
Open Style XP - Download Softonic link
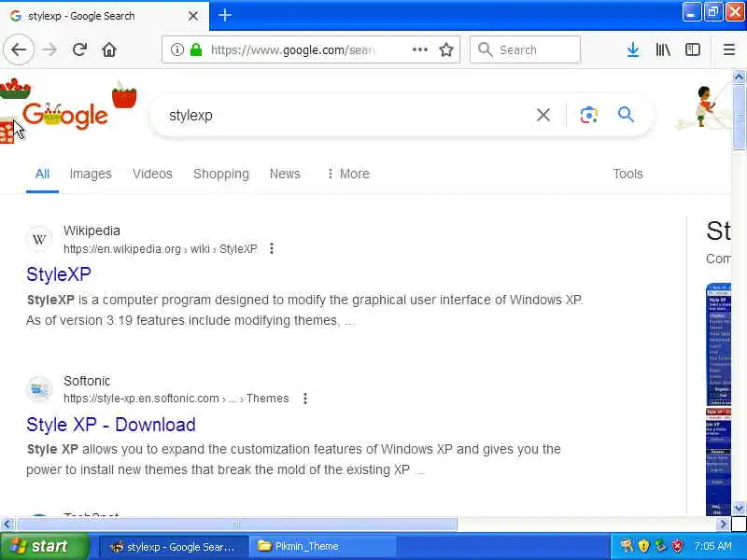point(111,425)
